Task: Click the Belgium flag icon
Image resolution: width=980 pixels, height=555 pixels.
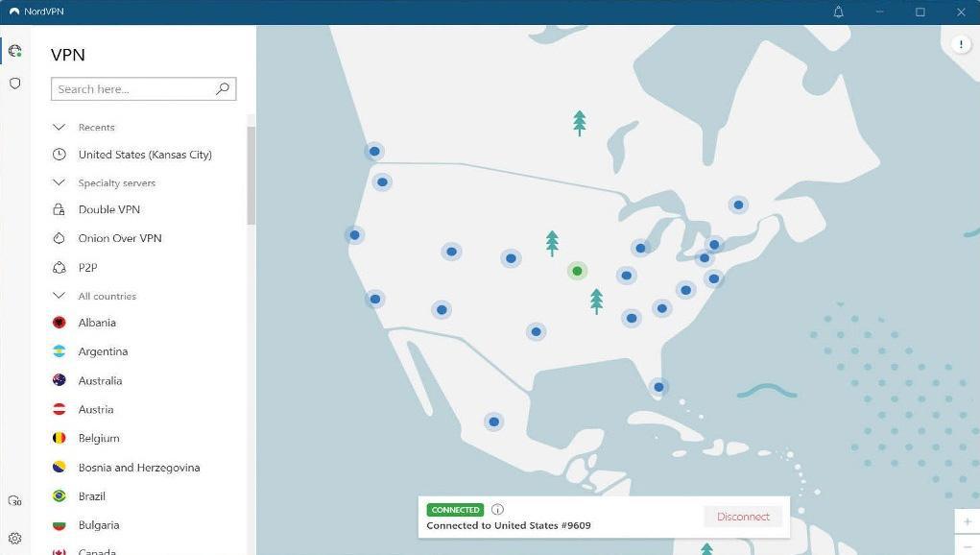Action: 60,438
